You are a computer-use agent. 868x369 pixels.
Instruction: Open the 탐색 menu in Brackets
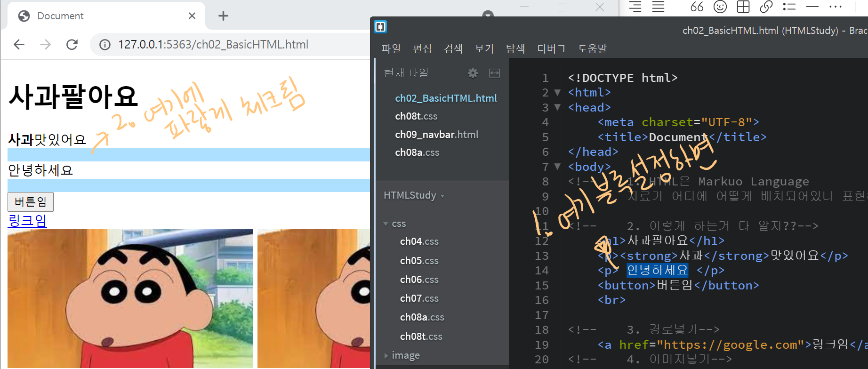coord(515,48)
